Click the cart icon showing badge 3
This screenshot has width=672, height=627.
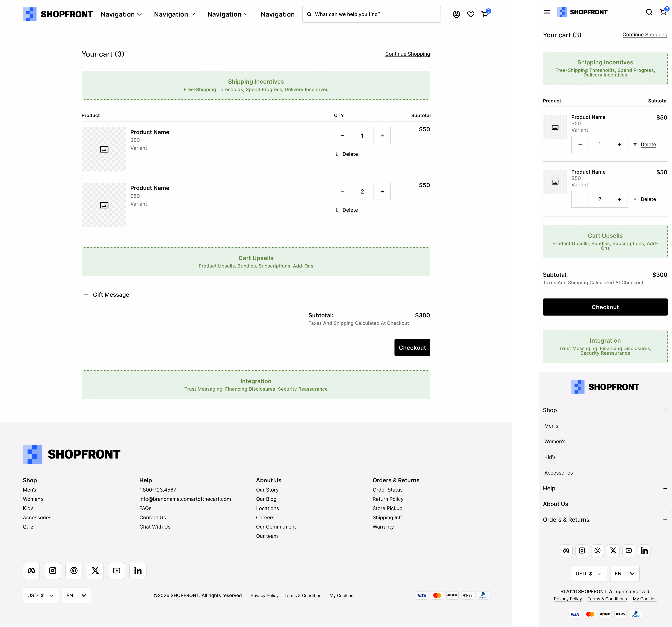point(485,14)
